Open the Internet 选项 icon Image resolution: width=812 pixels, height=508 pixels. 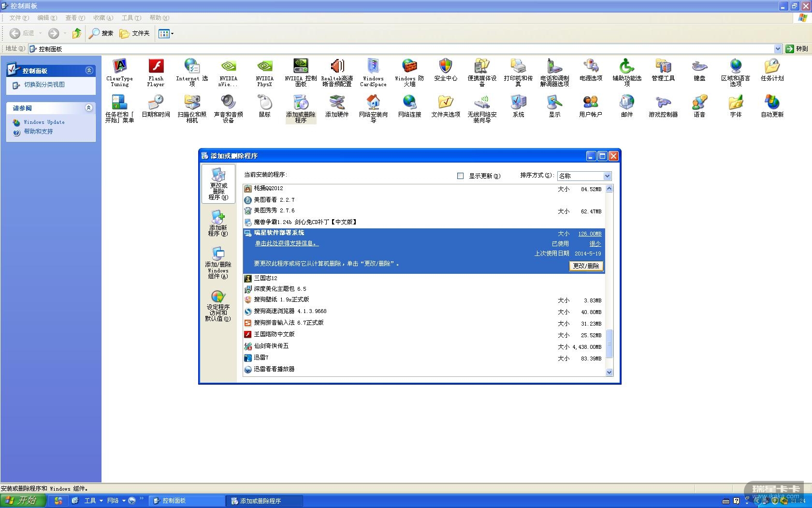click(192, 73)
